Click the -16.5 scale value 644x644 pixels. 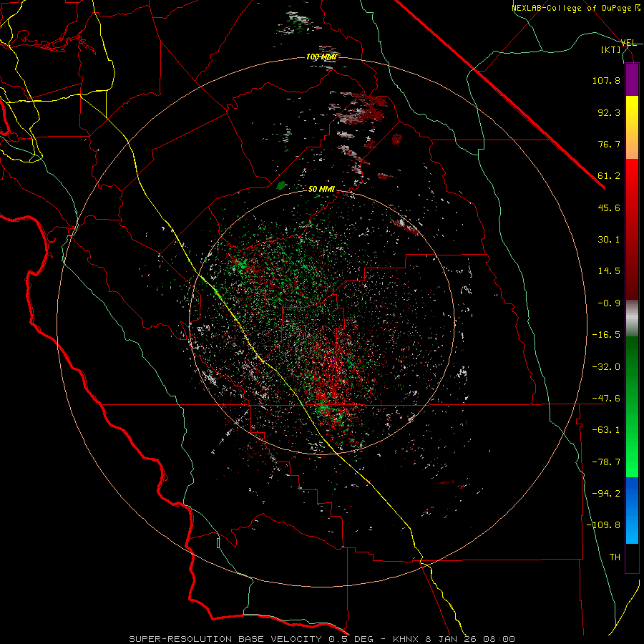[x=606, y=335]
